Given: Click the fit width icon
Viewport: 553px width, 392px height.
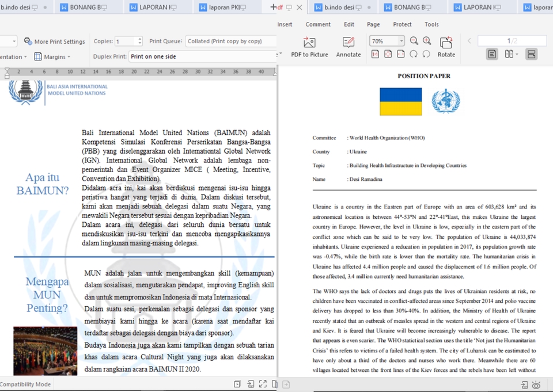Looking at the screenshot, I should [x=401, y=54].
